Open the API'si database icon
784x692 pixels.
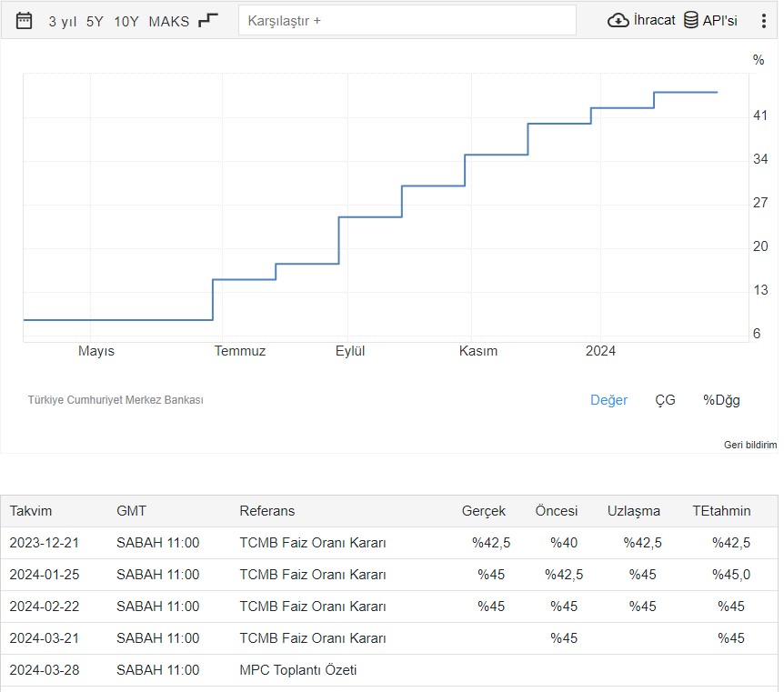[691, 20]
